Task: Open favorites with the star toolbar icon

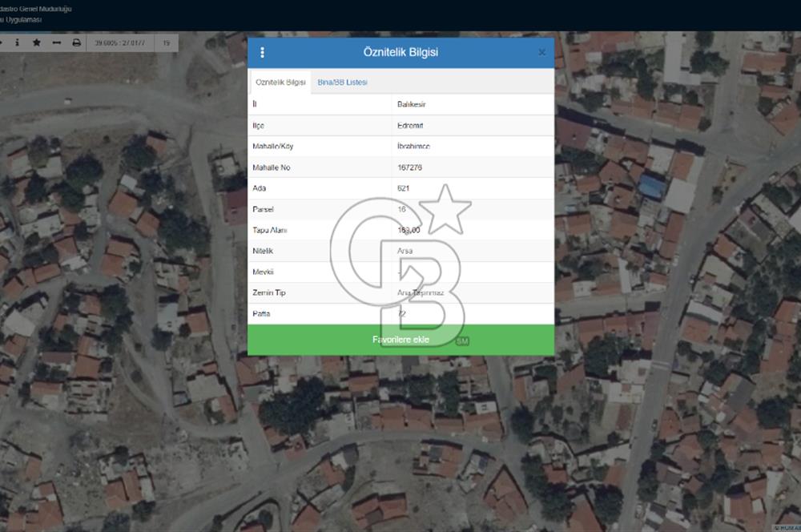Action: coord(37,42)
